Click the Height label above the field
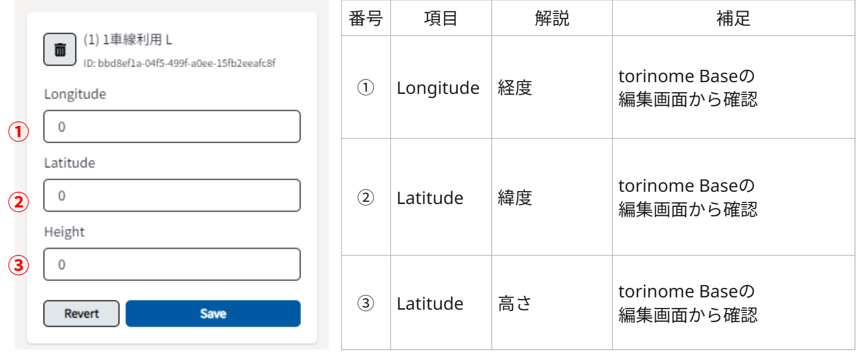Screen dimensions: 868x360 (64, 232)
